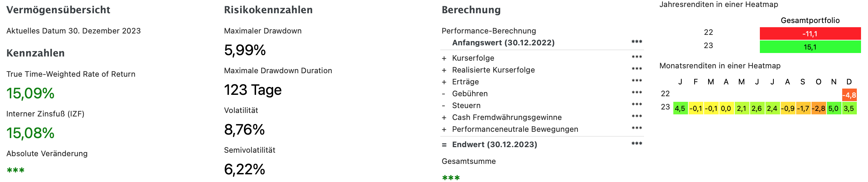
Task: Select January 2023 monthly cell 4,5
Action: 680,108
